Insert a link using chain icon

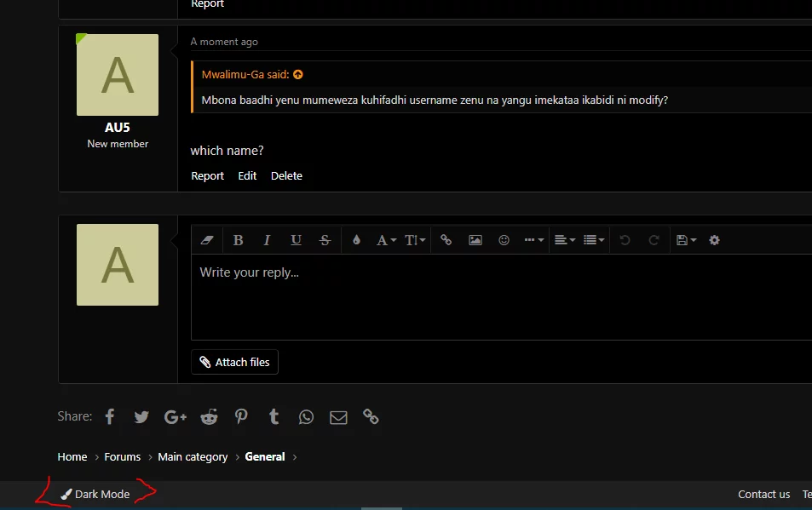[x=446, y=240]
